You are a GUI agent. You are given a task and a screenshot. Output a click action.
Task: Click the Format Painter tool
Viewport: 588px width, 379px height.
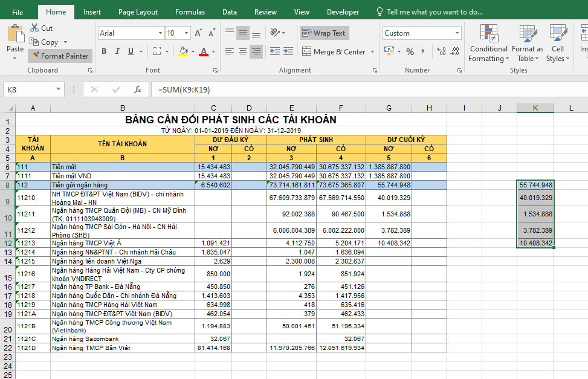coord(59,56)
